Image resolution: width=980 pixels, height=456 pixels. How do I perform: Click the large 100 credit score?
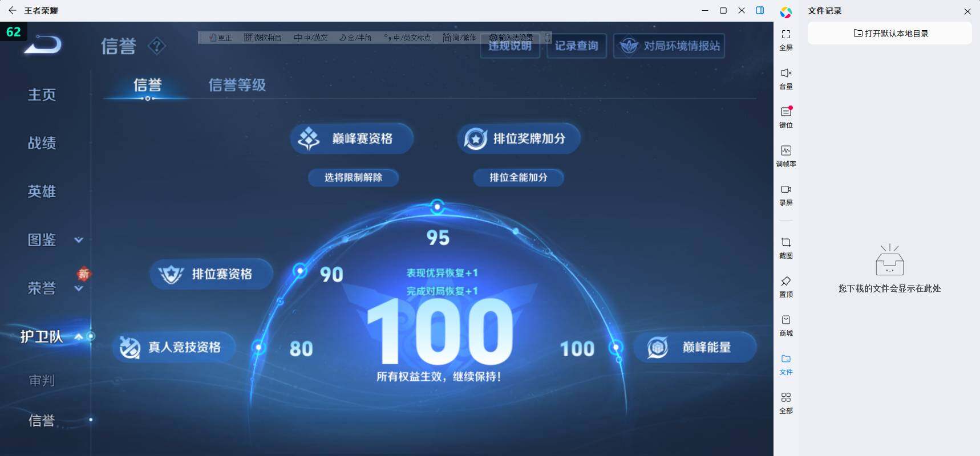coord(440,332)
